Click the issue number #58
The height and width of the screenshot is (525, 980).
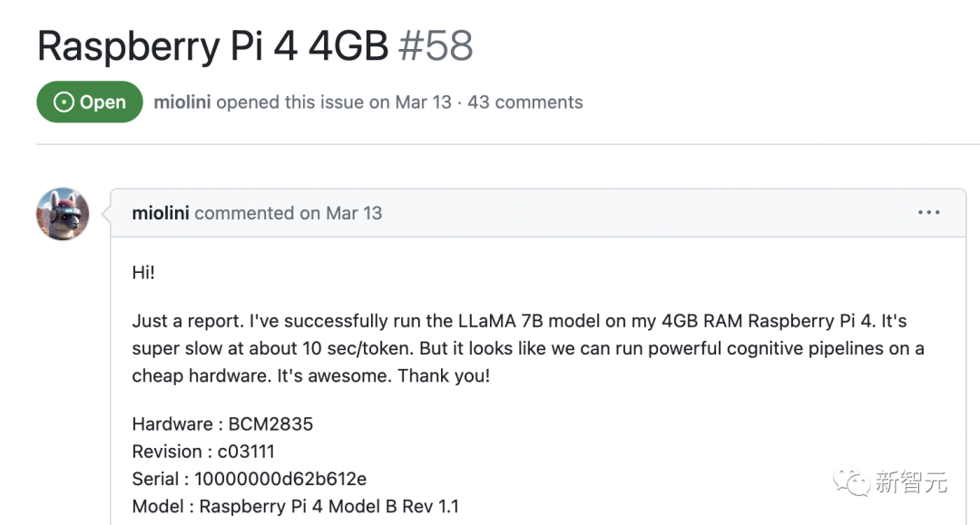coord(436,45)
